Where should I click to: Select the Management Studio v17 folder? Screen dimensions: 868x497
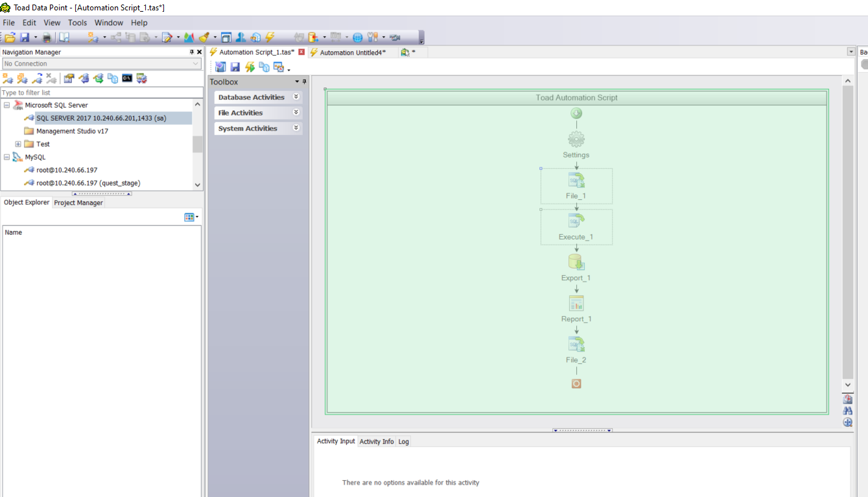pos(72,131)
